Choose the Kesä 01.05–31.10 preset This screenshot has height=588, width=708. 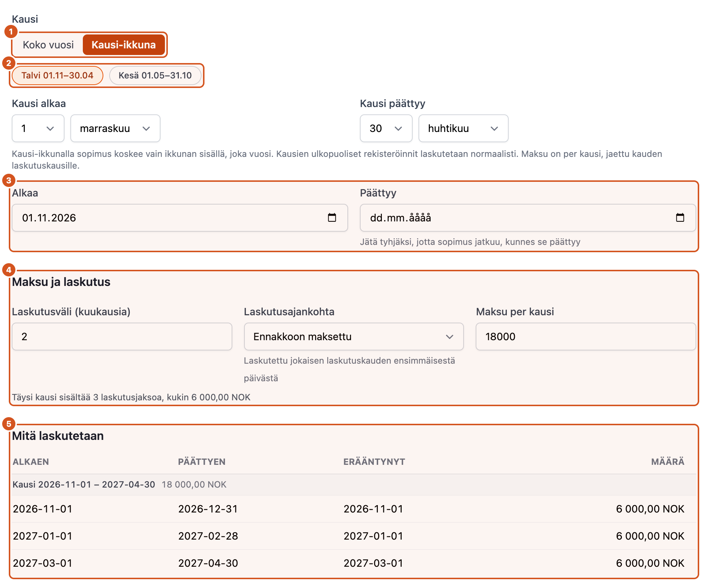pos(155,76)
